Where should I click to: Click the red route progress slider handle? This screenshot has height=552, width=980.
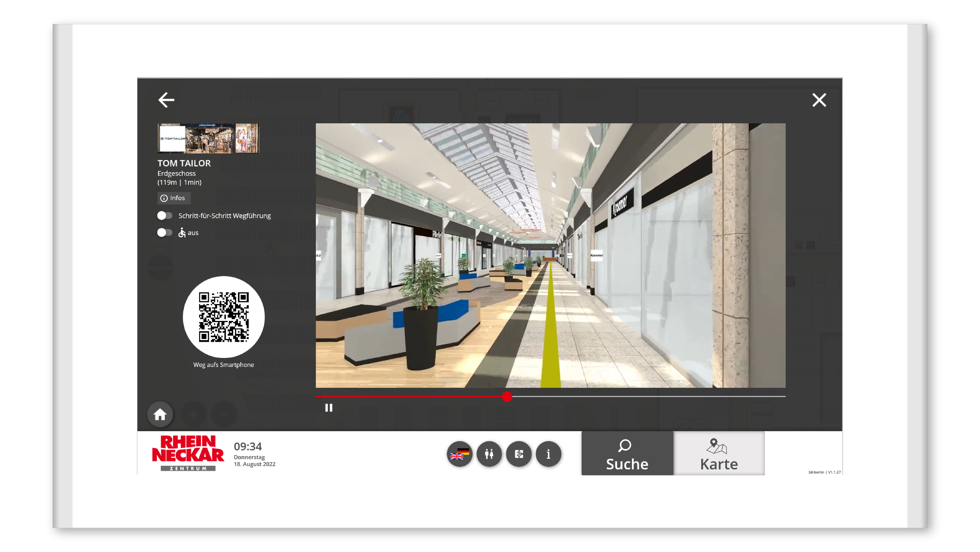coord(506,396)
